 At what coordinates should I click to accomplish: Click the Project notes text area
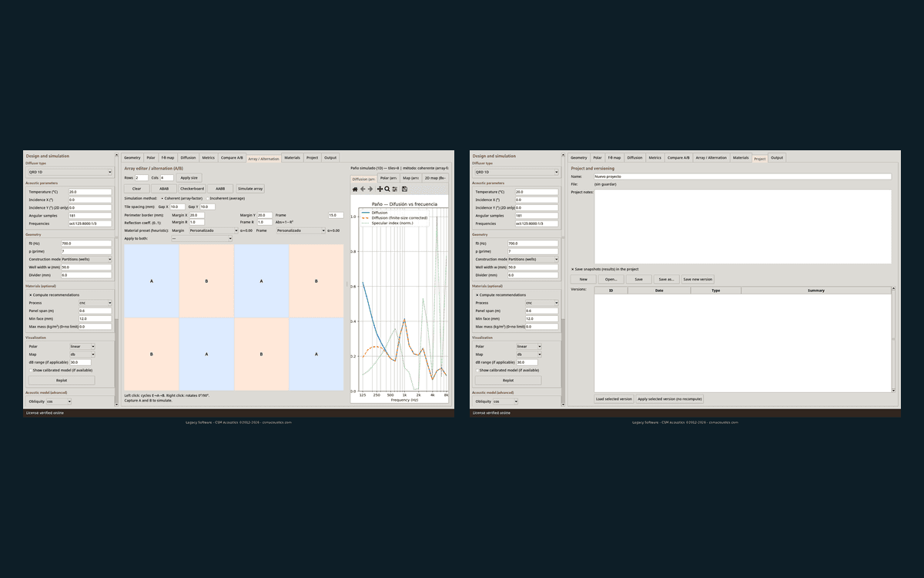point(742,226)
